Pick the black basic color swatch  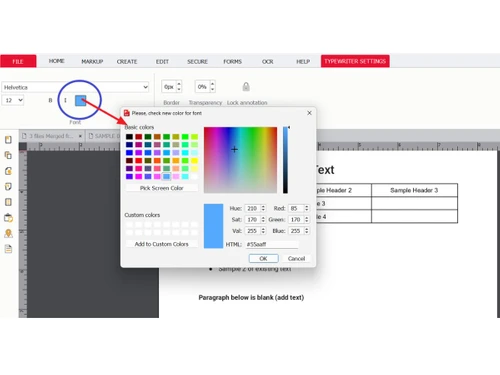[x=129, y=137]
